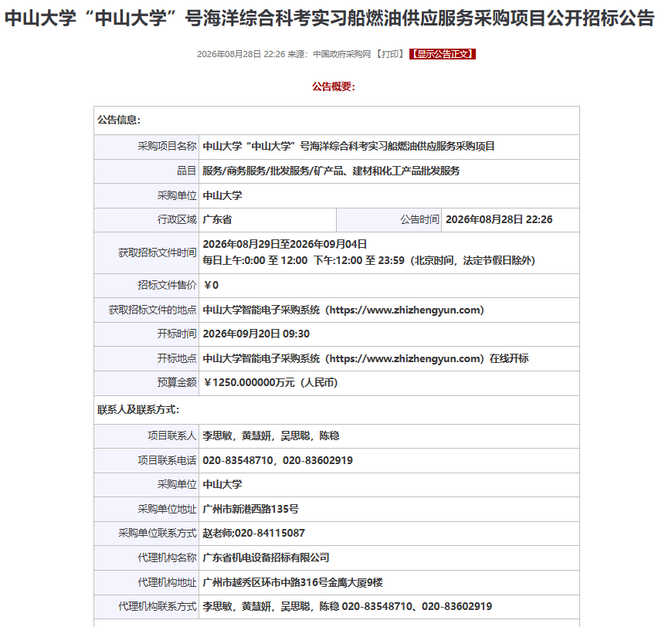Click the budget value ¥1250.000000万元
The image size is (672, 627).
270,383
